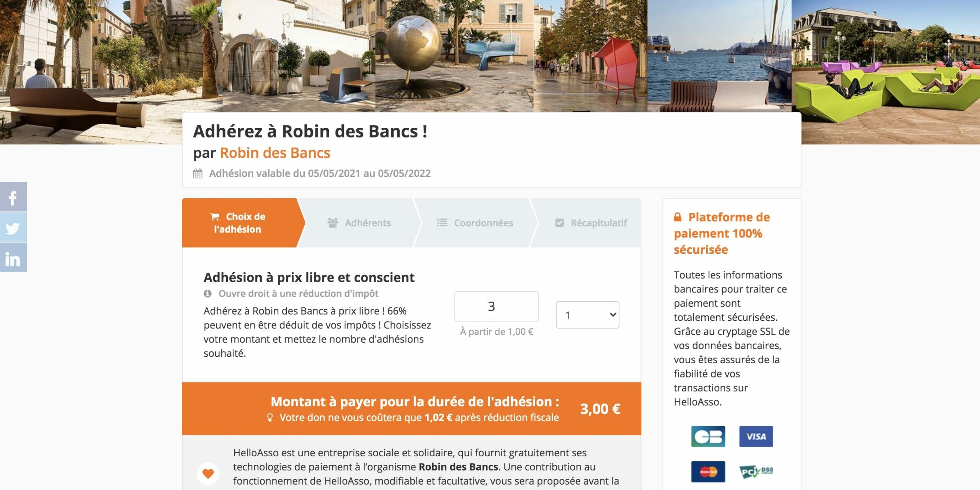980x490 pixels.
Task: Click the banner photo of the golden globe
Action: [454, 56]
